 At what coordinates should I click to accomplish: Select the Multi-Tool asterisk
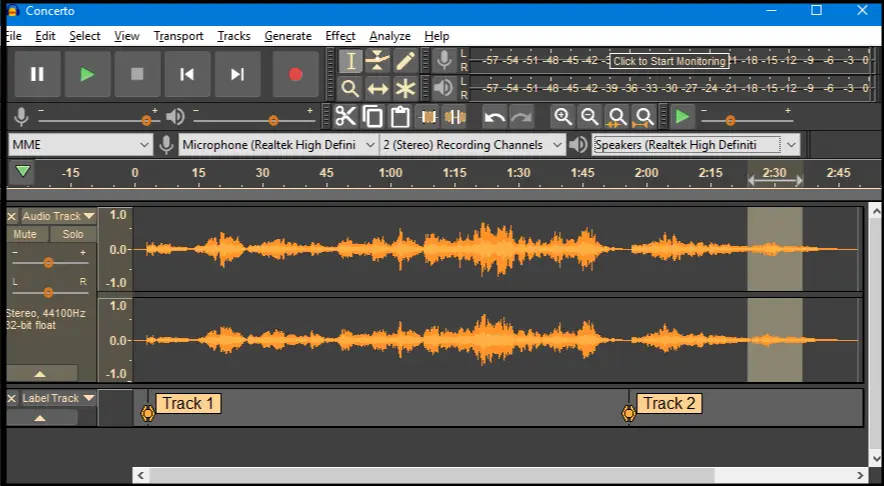click(x=405, y=89)
